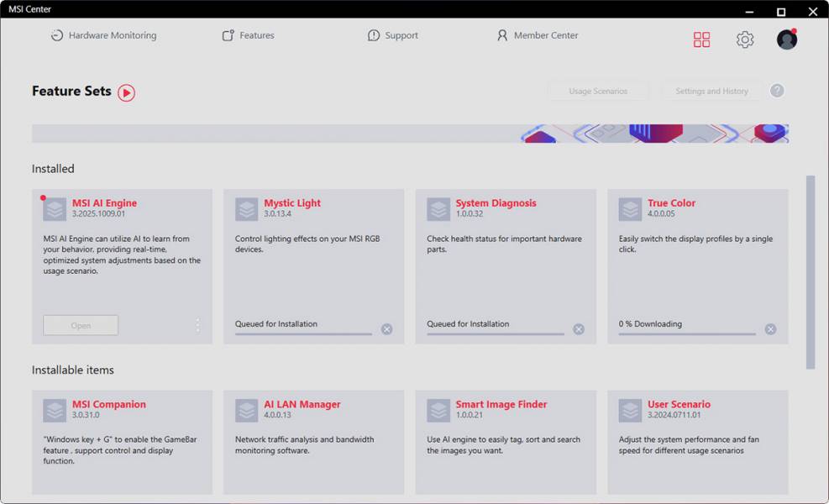829x504 pixels.
Task: Click the user profile avatar
Action: pos(787,39)
